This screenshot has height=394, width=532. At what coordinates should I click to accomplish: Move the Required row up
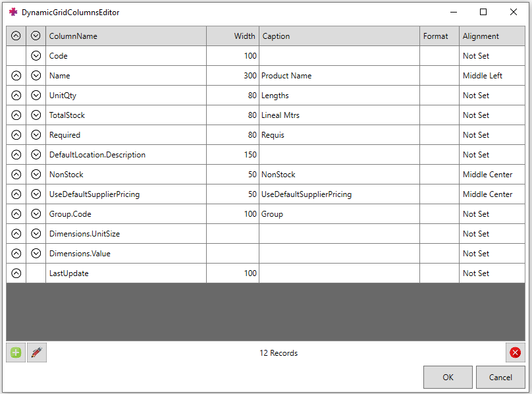[x=16, y=135]
